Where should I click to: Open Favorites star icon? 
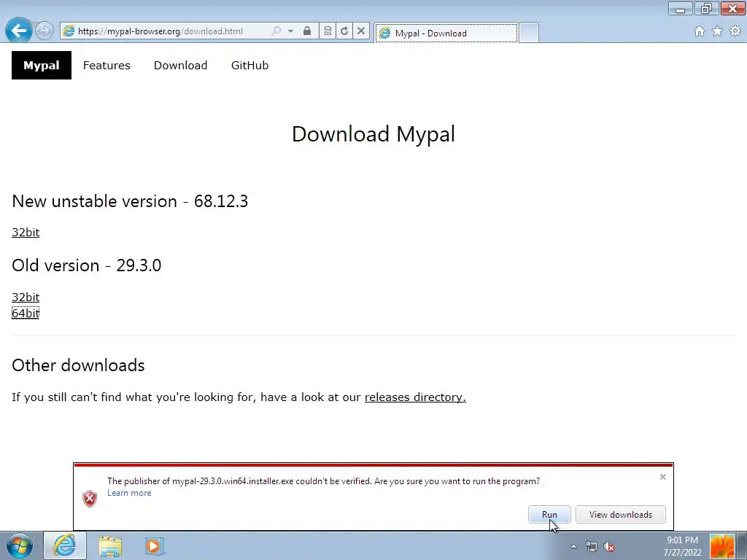pyautogui.click(x=717, y=31)
